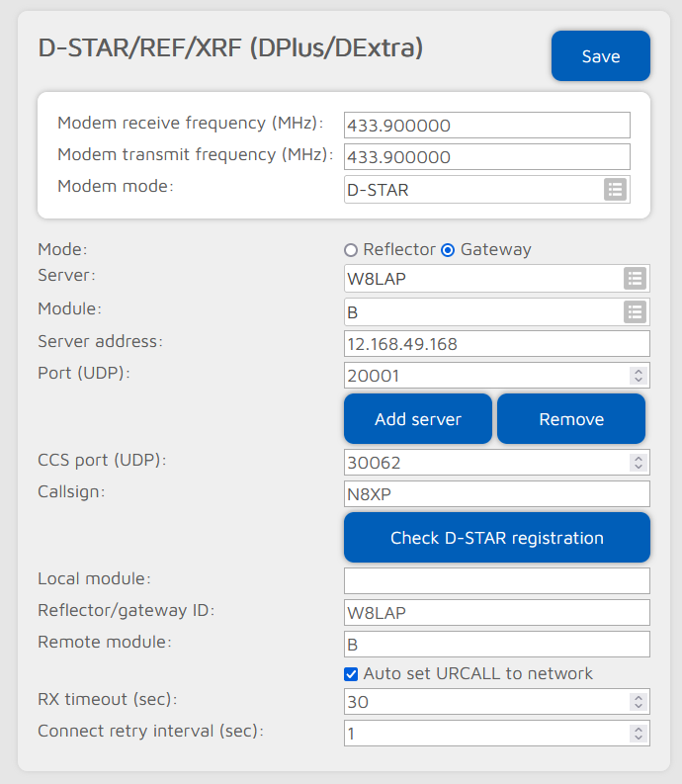This screenshot has height=784, width=682.
Task: Select the Gateway mode radio button
Action: point(448,250)
